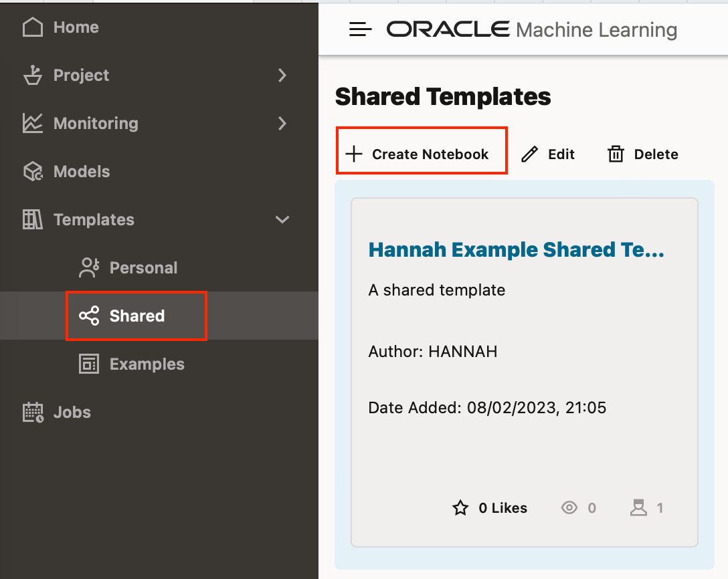The image size is (728, 579).
Task: Click the Create Notebook button
Action: [x=421, y=154]
